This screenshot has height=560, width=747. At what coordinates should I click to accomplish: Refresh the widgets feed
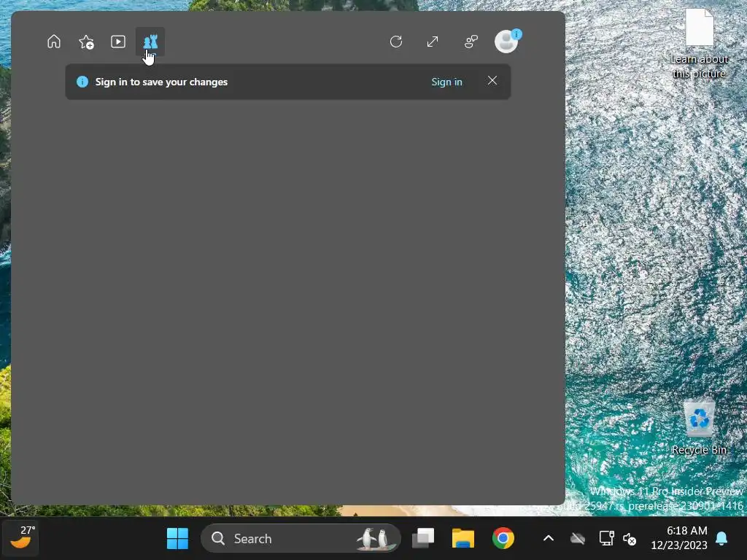click(396, 42)
